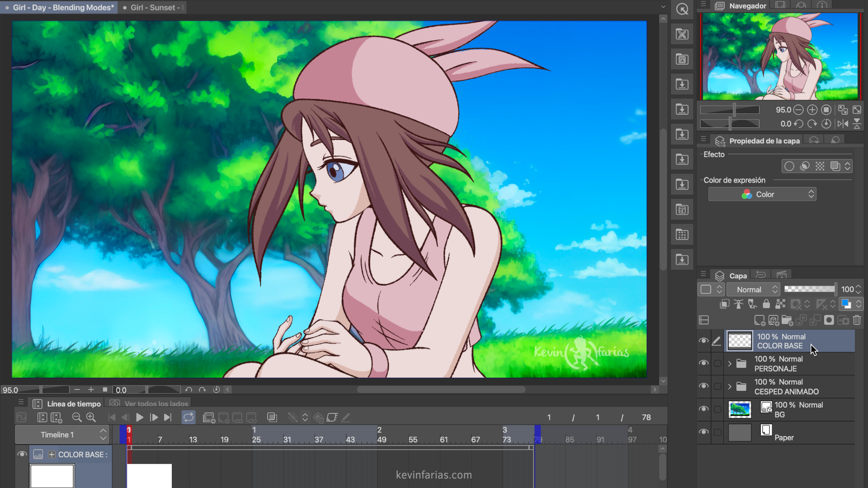
Task: Adjust the Navegador zoom slider
Action: (x=730, y=110)
